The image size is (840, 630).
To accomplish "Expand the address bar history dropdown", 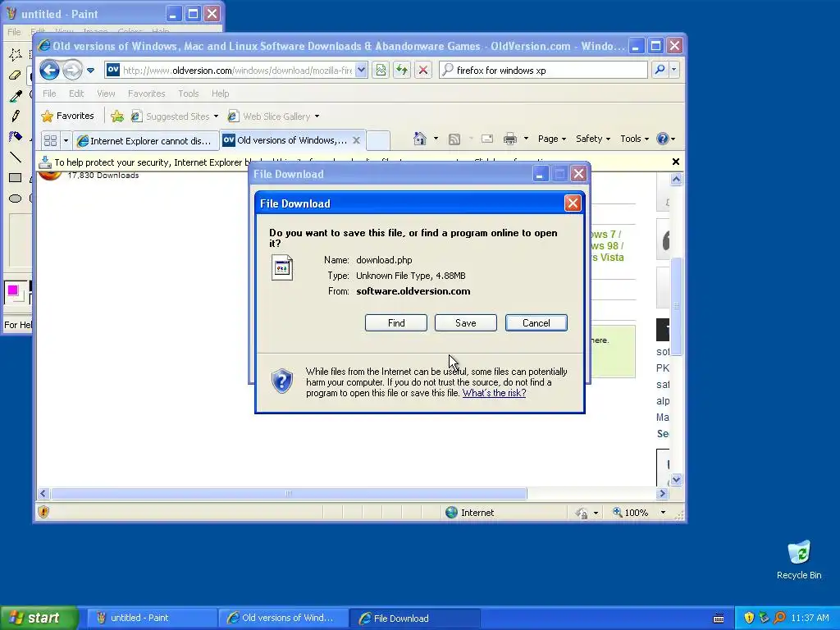I will 361,71.
